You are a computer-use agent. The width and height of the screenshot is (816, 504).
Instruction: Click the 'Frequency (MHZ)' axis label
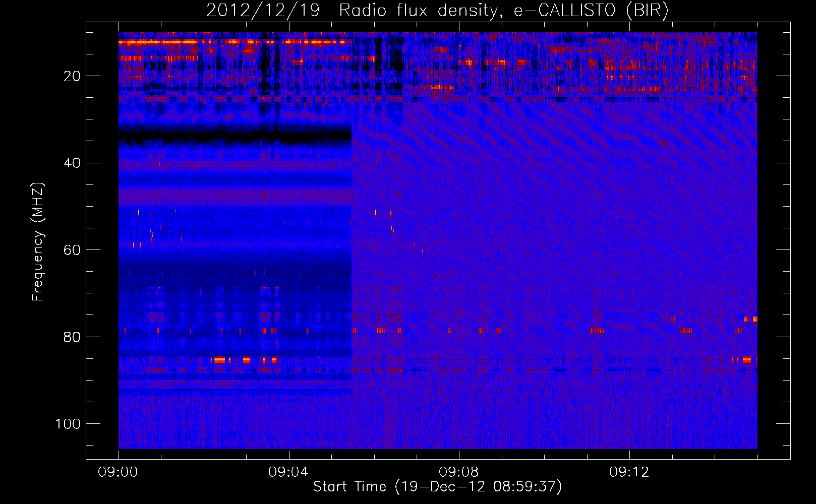[38, 242]
